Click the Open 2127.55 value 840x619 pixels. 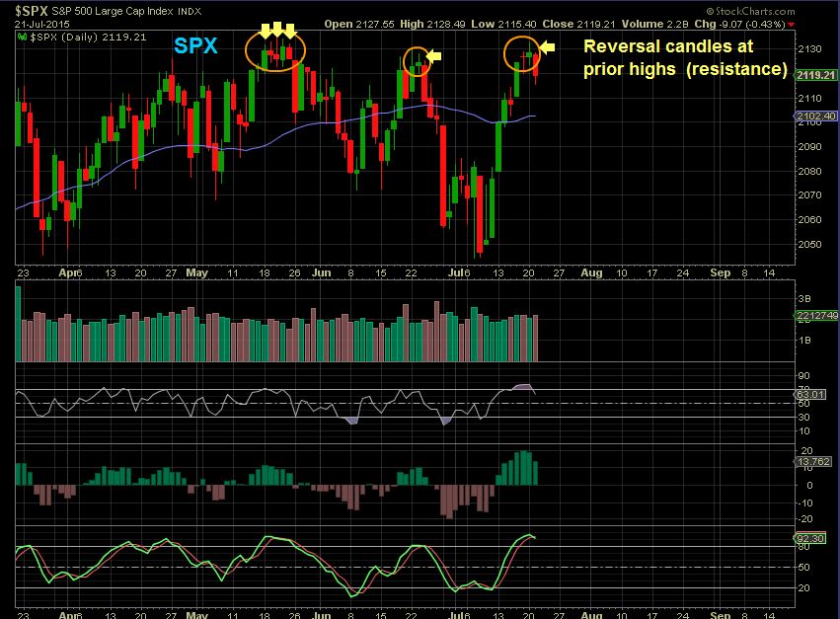click(x=359, y=24)
